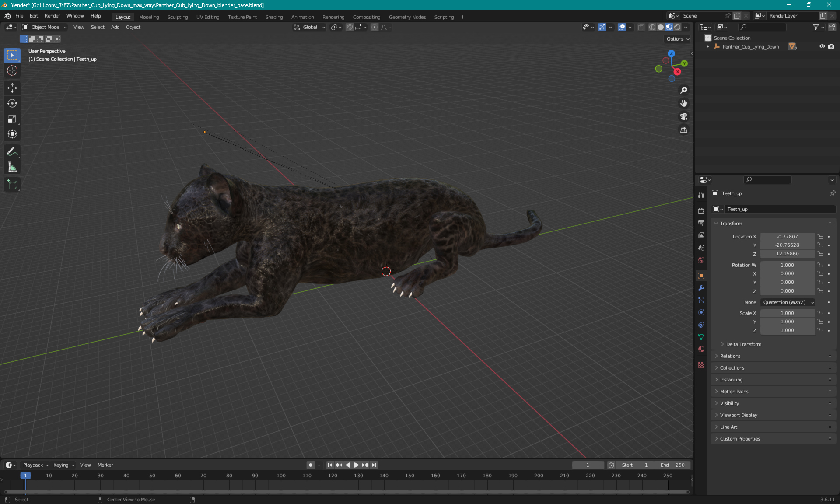Click the pan view hand icon

684,103
